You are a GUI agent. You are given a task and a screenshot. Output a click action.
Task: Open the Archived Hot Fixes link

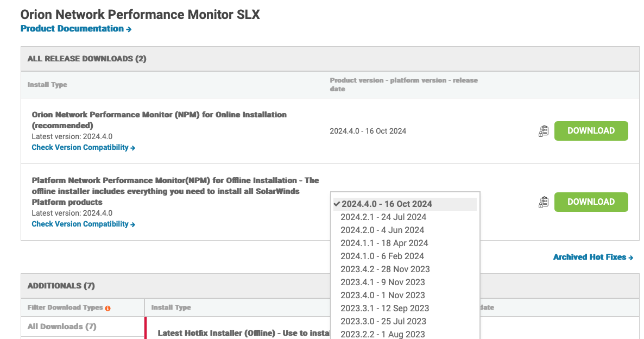coord(593,257)
